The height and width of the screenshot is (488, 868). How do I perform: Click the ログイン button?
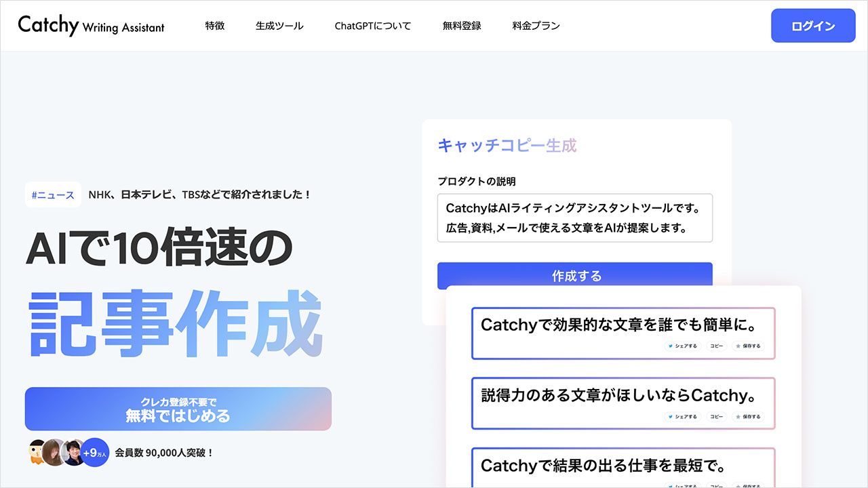click(813, 26)
